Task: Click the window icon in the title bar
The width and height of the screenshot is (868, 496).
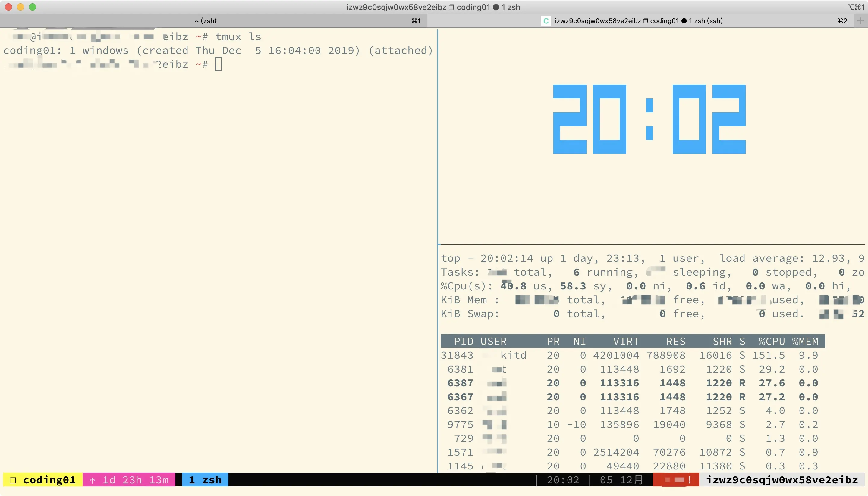Action: 451,7
